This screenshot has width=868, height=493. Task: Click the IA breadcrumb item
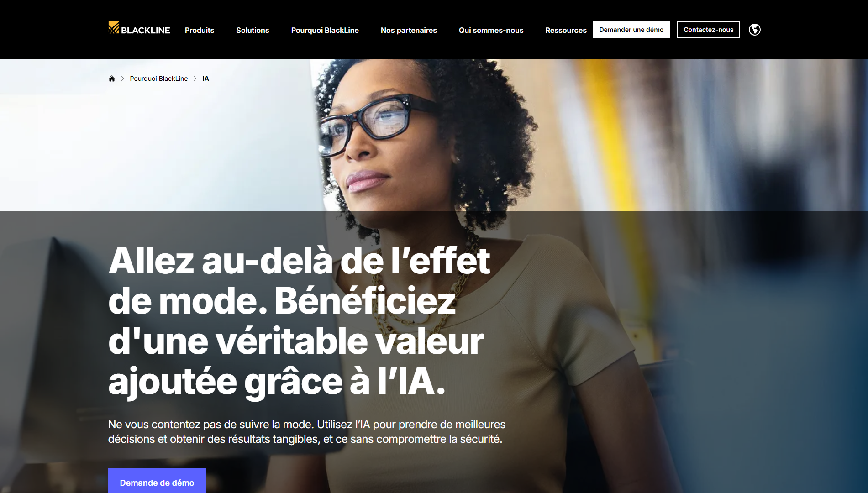[205, 79]
